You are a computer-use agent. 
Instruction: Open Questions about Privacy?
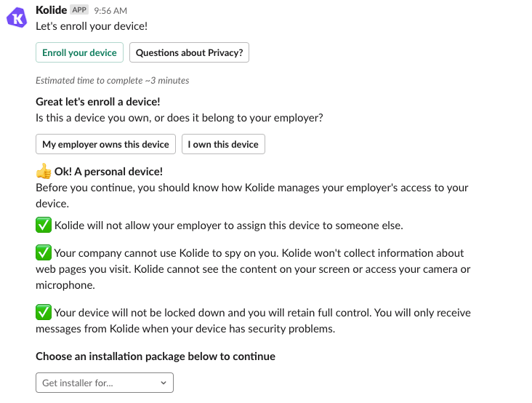tap(190, 52)
